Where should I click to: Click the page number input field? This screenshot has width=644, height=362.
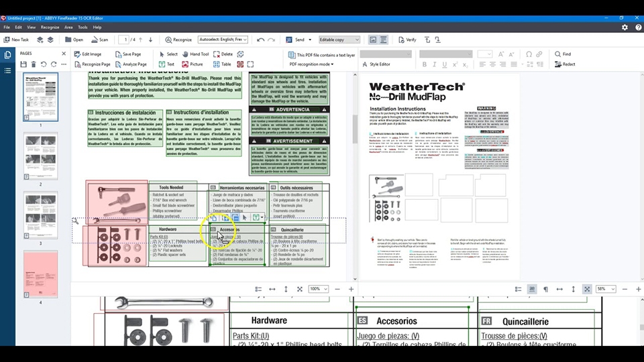[x=123, y=40]
